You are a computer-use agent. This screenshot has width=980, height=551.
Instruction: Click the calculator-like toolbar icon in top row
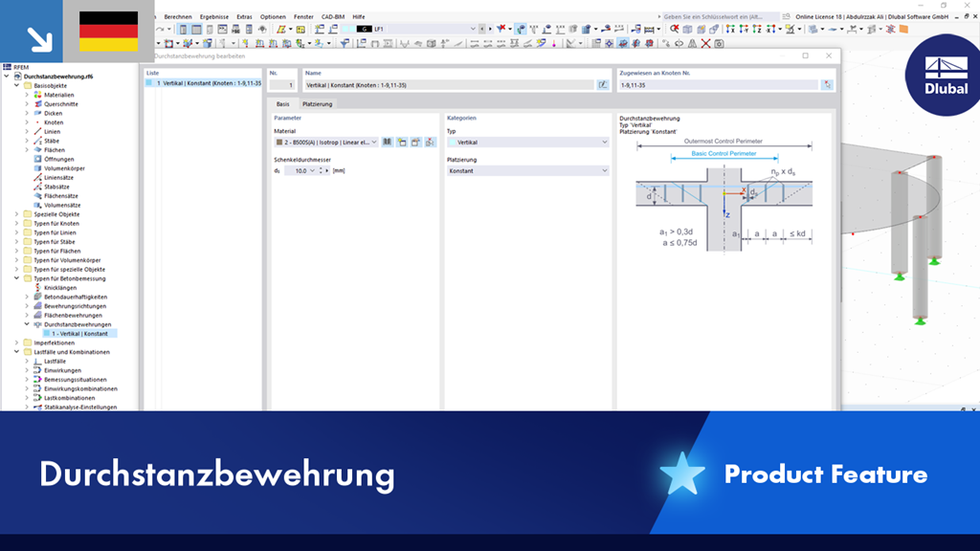[249, 30]
